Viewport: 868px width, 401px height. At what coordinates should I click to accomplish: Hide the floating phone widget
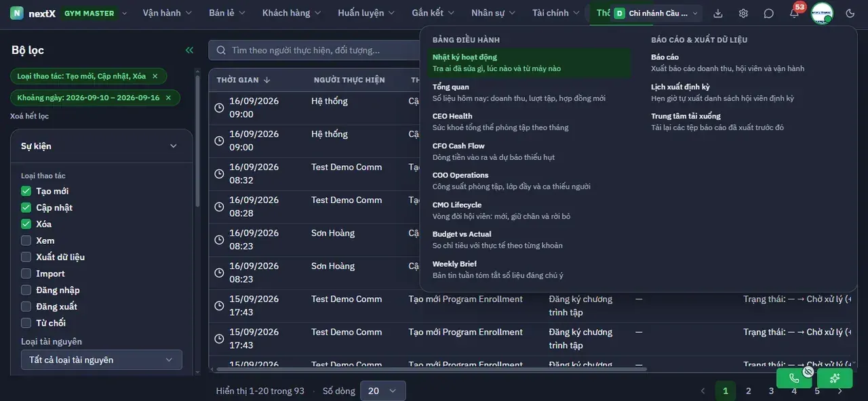808,371
